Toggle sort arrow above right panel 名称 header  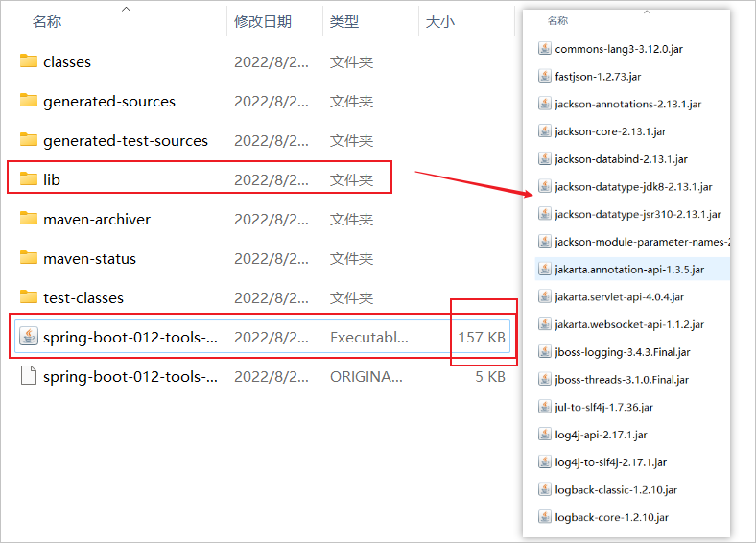[647, 12]
